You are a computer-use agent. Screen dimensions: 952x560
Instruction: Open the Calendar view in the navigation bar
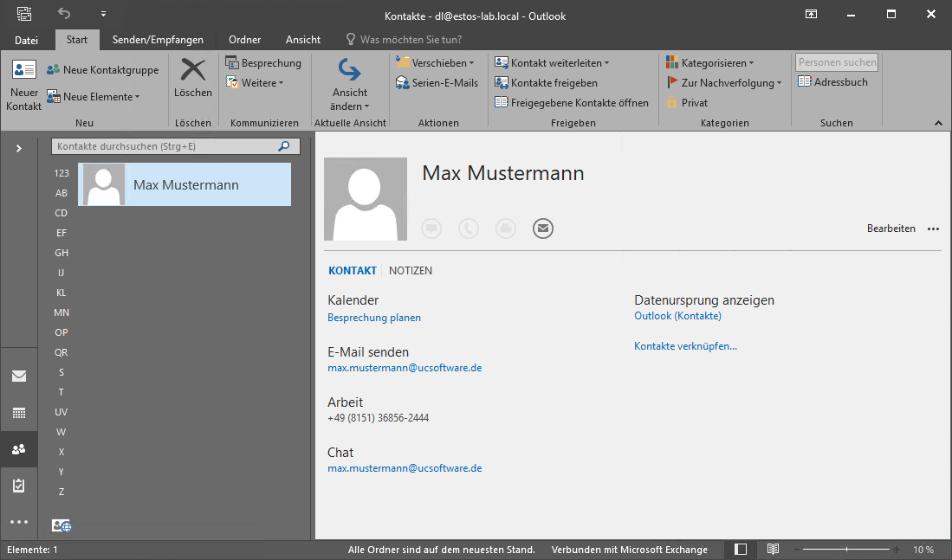point(19,413)
